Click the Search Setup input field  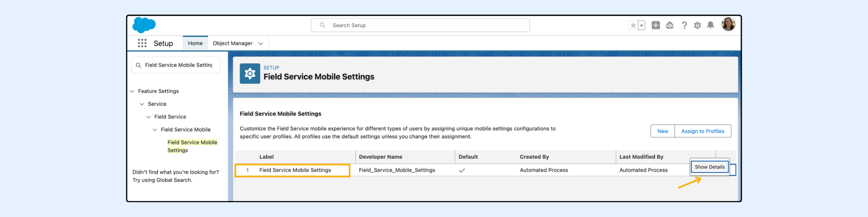pyautogui.click(x=420, y=25)
